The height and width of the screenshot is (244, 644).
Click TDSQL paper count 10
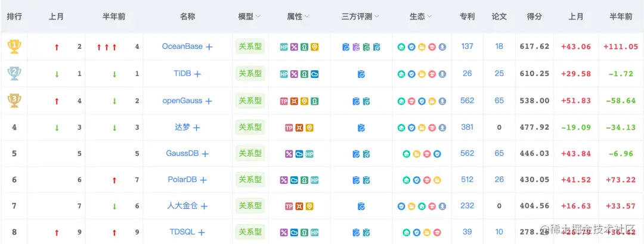499,232
